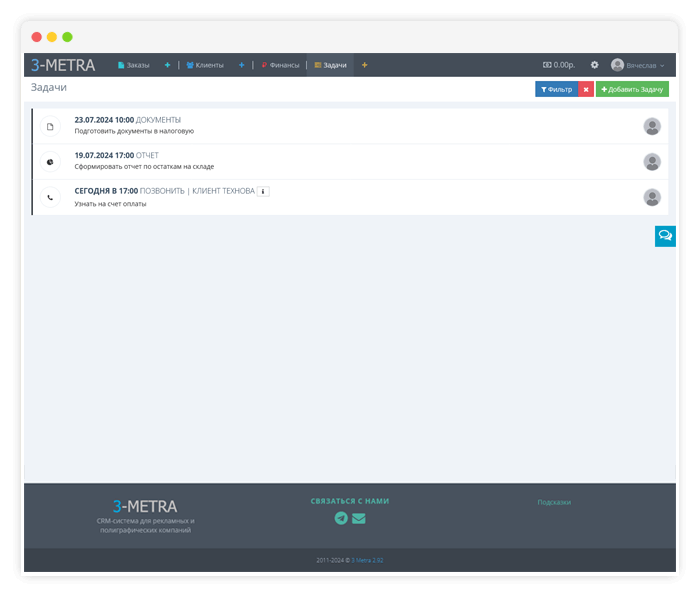Click the ДОКУМЕНТЫ task type label

pos(158,120)
